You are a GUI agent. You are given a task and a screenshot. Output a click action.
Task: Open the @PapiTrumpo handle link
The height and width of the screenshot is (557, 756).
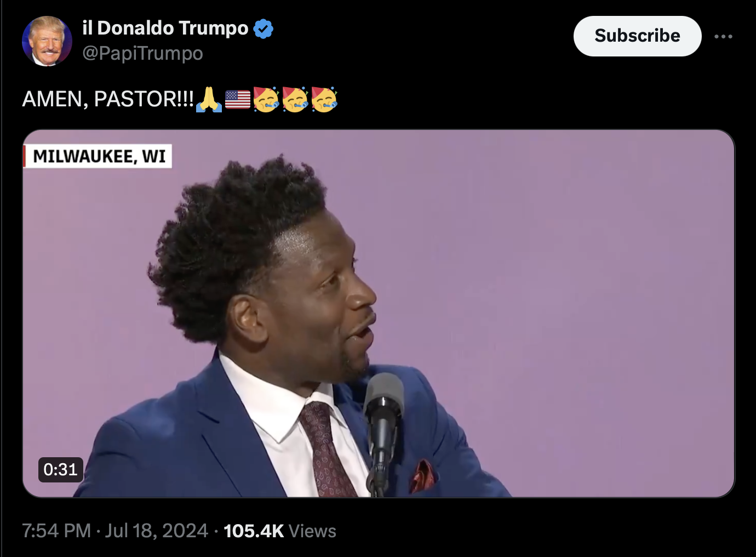[x=142, y=53]
